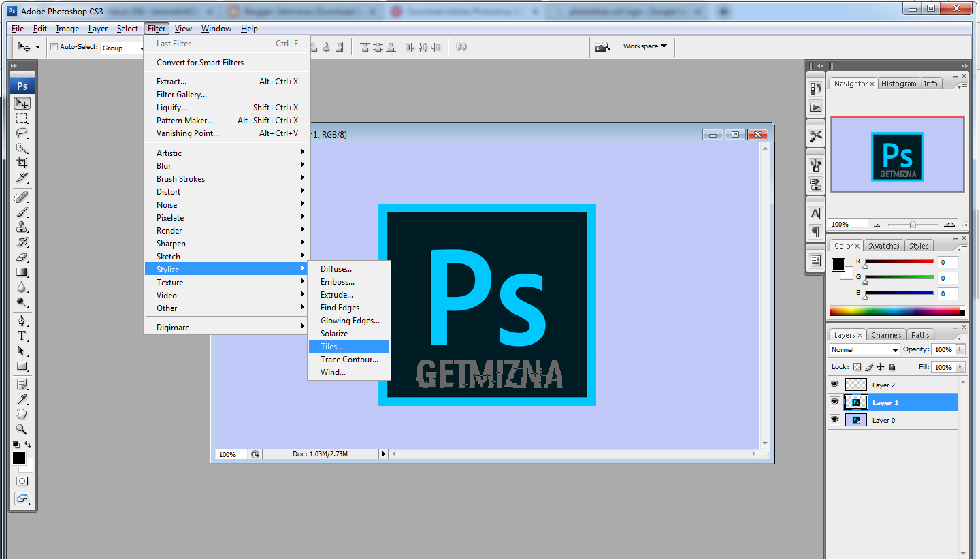Click the zoom out button in Navigator
This screenshot has width=980, height=559.
coord(877,225)
